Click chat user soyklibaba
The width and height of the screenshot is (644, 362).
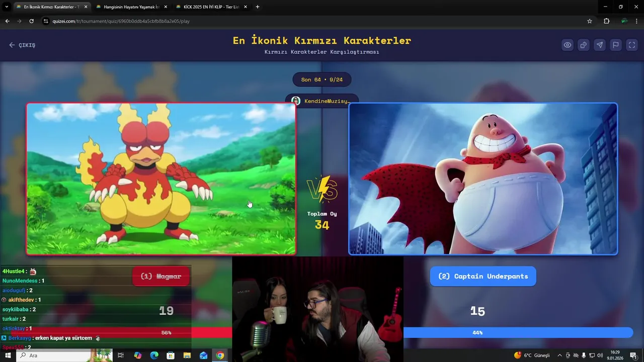(x=16, y=310)
